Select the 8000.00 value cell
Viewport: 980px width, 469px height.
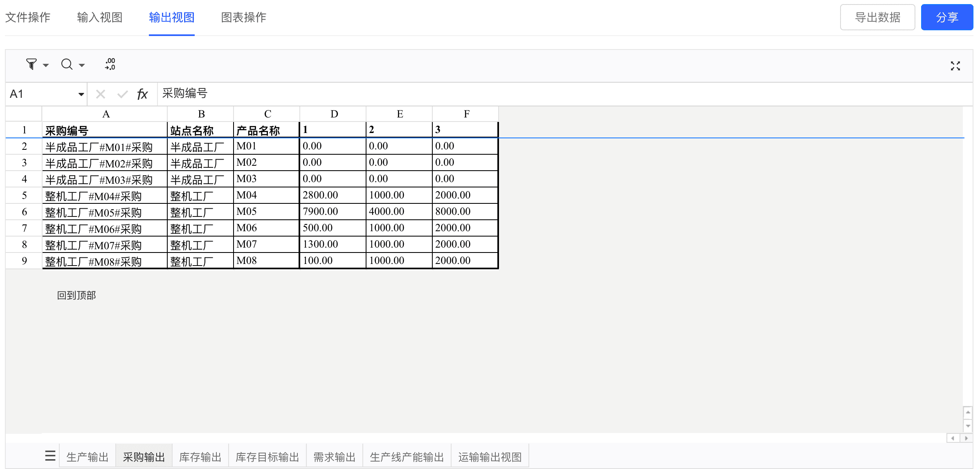(x=466, y=212)
